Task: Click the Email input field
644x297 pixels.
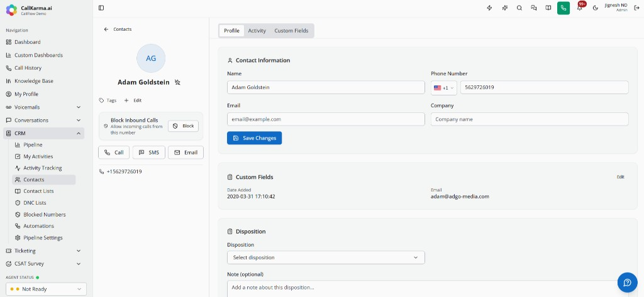Action: click(326, 119)
